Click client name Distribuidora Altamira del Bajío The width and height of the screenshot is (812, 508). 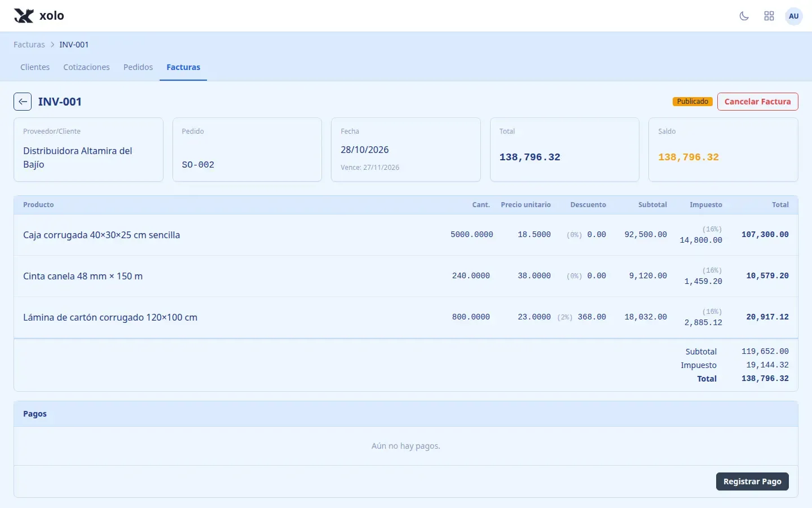78,157
